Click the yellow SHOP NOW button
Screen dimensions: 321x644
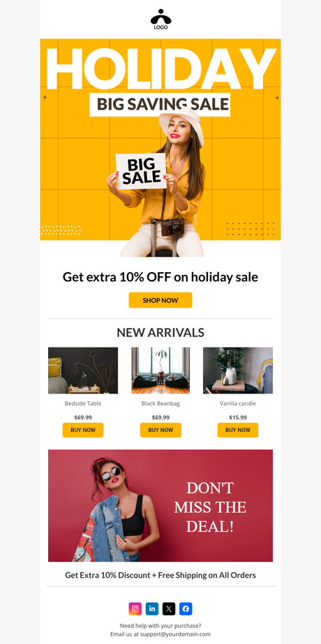pyautogui.click(x=160, y=300)
